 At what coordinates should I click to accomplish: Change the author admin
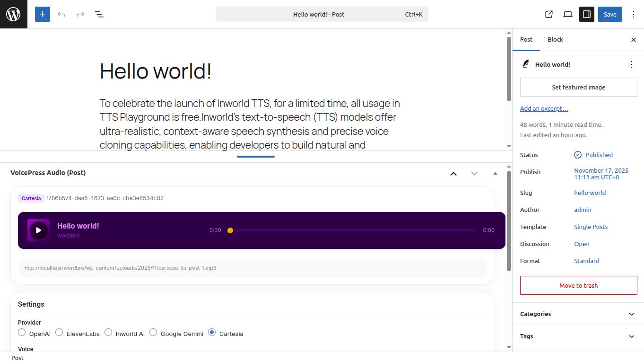[583, 210]
